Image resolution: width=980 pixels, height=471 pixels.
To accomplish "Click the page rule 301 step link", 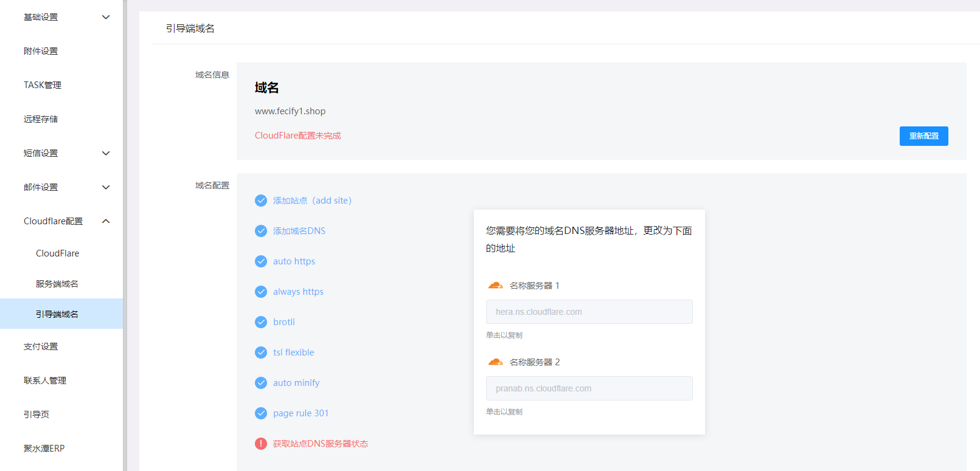I will click(x=301, y=413).
